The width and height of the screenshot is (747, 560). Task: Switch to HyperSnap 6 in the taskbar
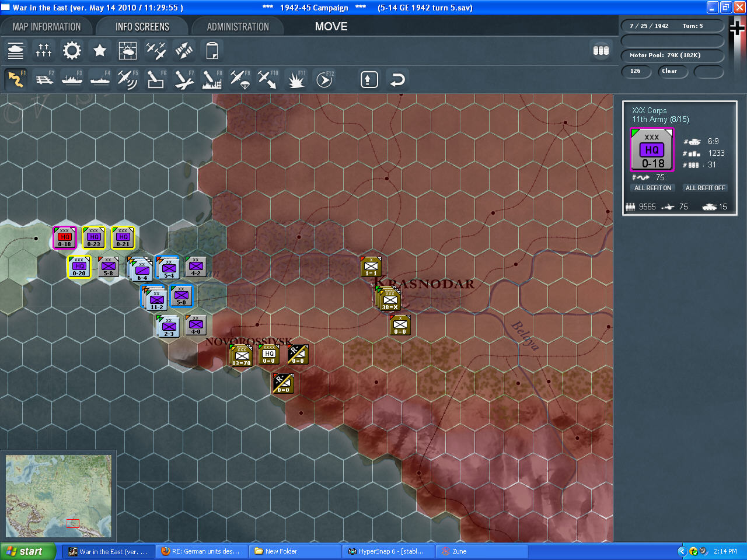[x=388, y=551]
